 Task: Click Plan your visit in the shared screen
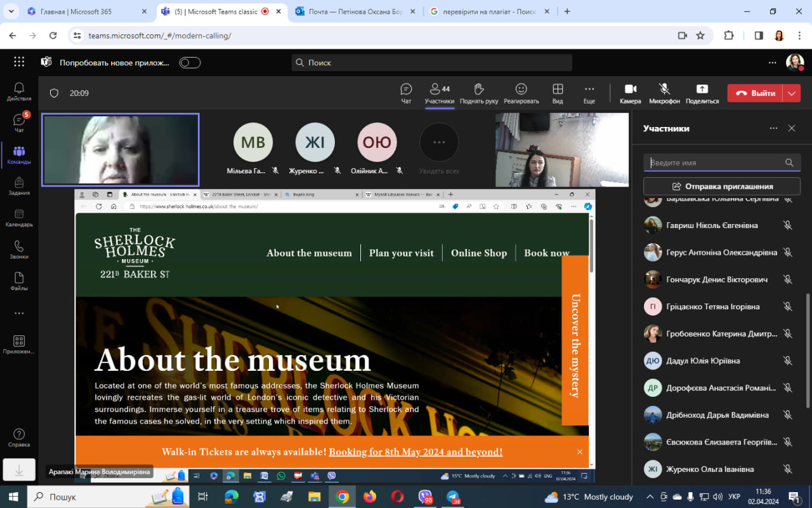[x=402, y=253]
